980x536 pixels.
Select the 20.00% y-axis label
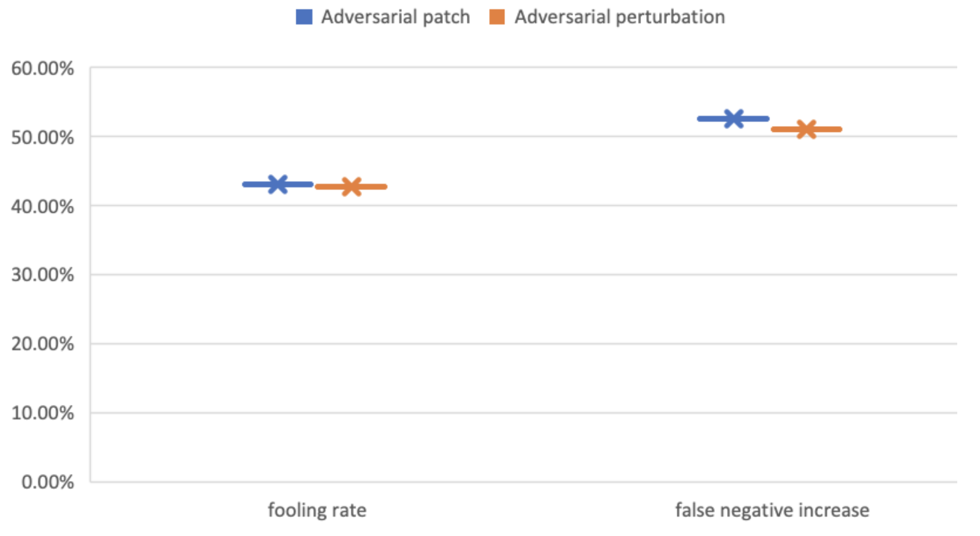click(x=43, y=344)
